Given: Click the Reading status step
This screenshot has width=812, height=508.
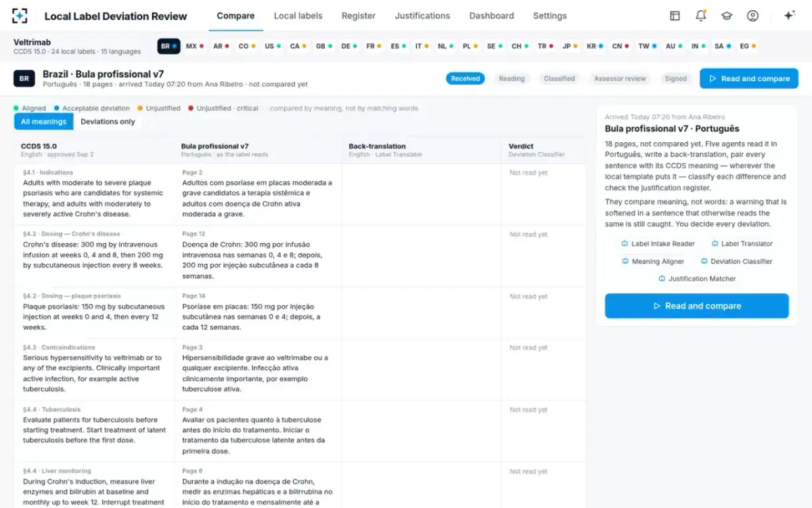Looking at the screenshot, I should click(512, 79).
